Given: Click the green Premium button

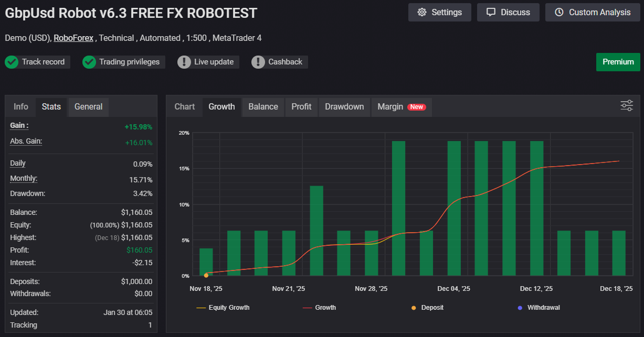Looking at the screenshot, I should click(x=618, y=62).
